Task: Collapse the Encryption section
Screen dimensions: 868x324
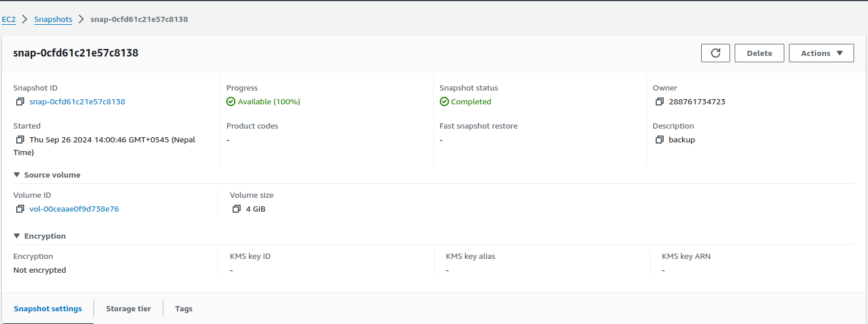Action: click(17, 236)
